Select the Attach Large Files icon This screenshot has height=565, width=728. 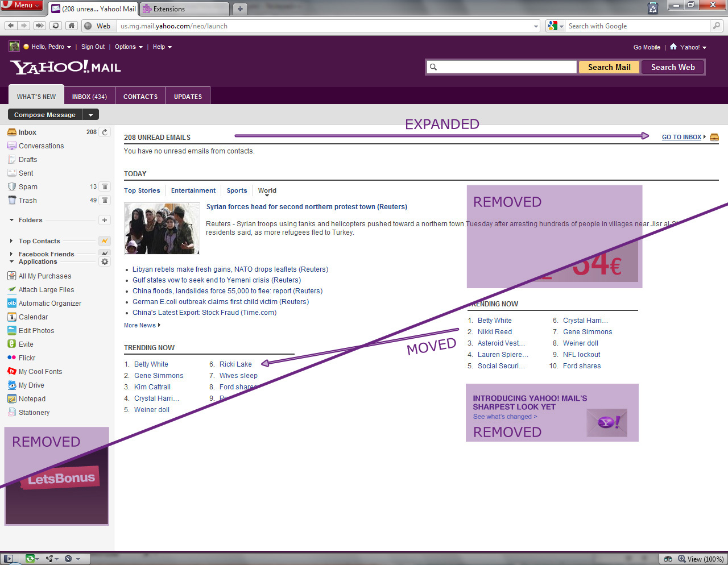click(12, 289)
